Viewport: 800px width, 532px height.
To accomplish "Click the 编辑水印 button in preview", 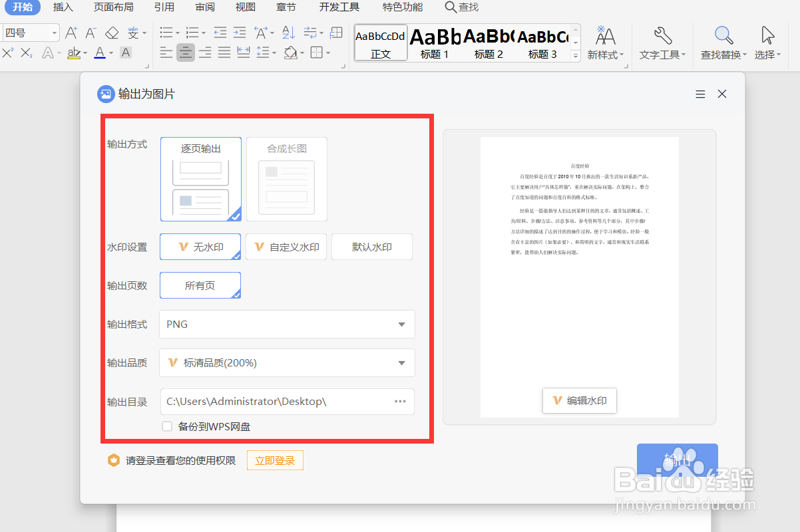I will click(579, 400).
